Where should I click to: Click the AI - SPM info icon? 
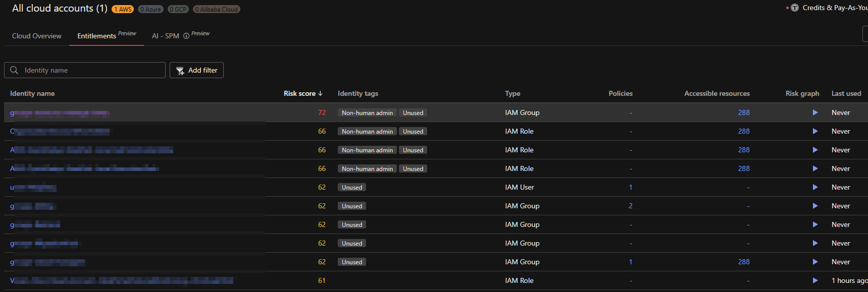click(186, 36)
